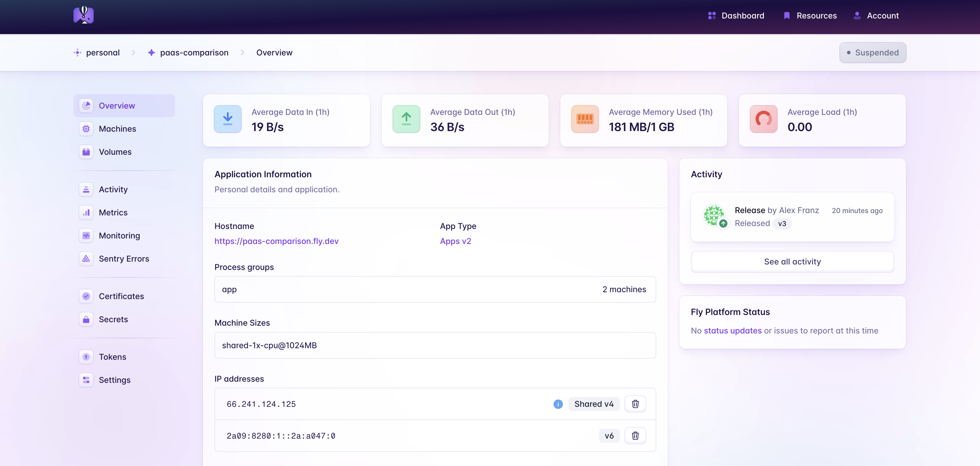Click the See all activity button

792,262
